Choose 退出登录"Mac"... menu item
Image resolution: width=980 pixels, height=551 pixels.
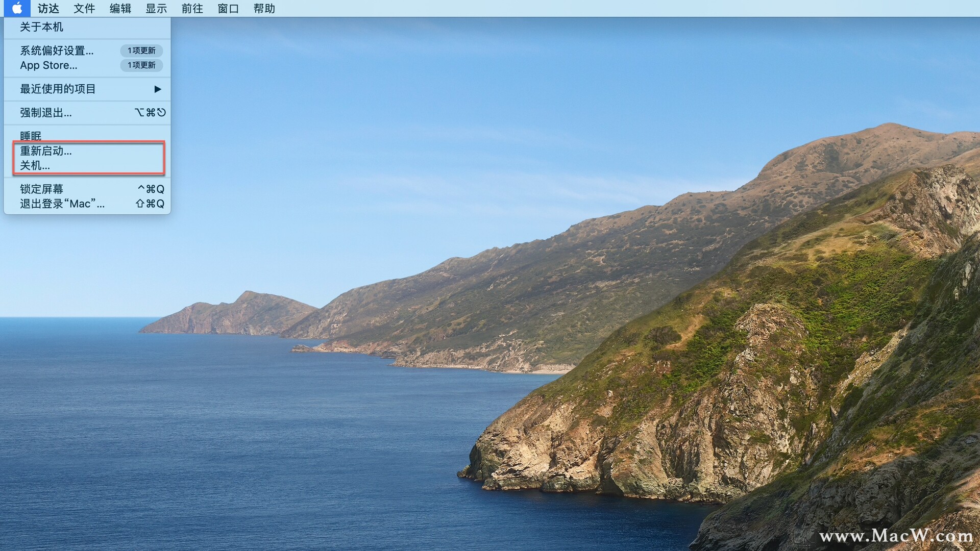coord(62,204)
